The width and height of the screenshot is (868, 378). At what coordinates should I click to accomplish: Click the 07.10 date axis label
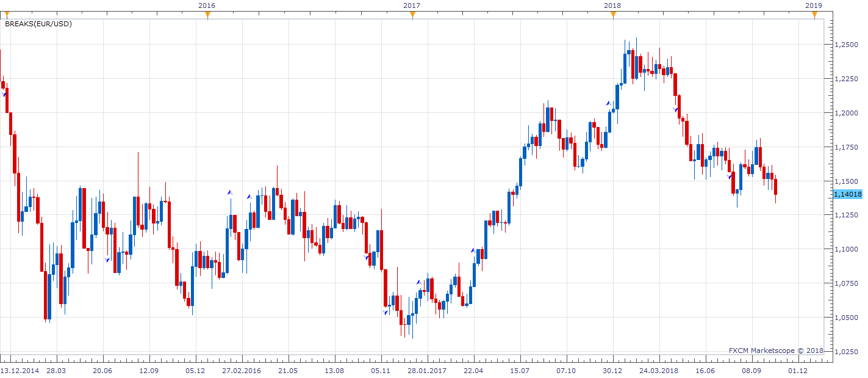pos(566,371)
